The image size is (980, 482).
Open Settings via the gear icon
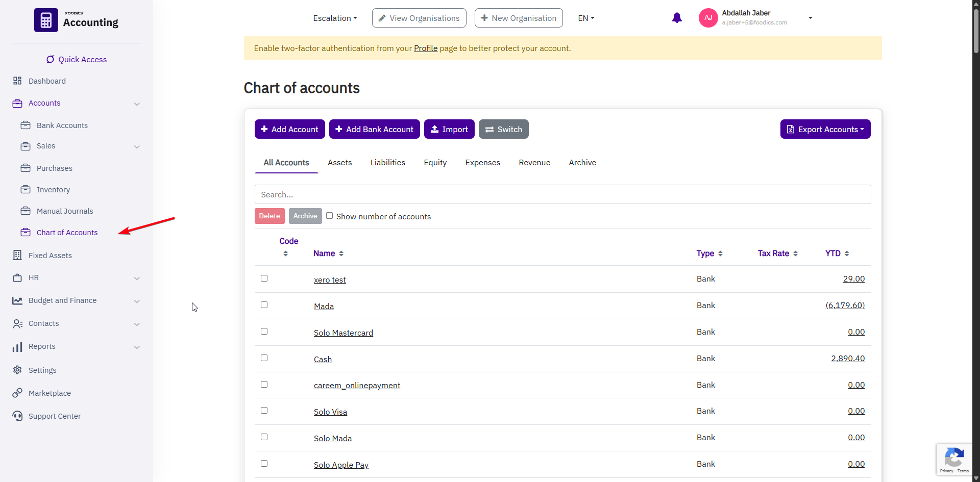pyautogui.click(x=17, y=370)
